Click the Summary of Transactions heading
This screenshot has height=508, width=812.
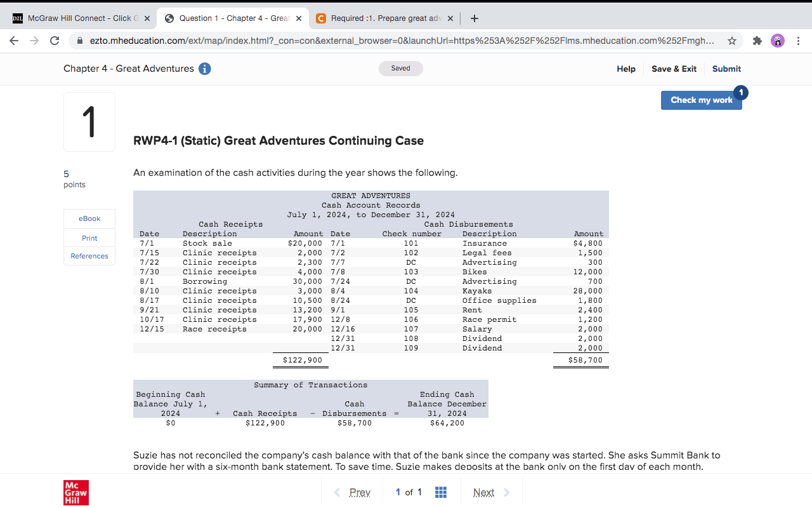tap(311, 385)
